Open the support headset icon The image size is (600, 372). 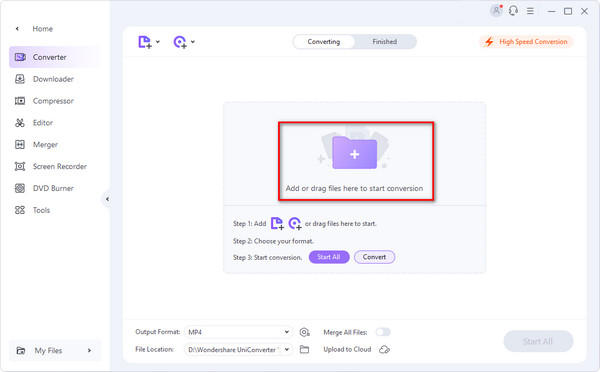(513, 11)
